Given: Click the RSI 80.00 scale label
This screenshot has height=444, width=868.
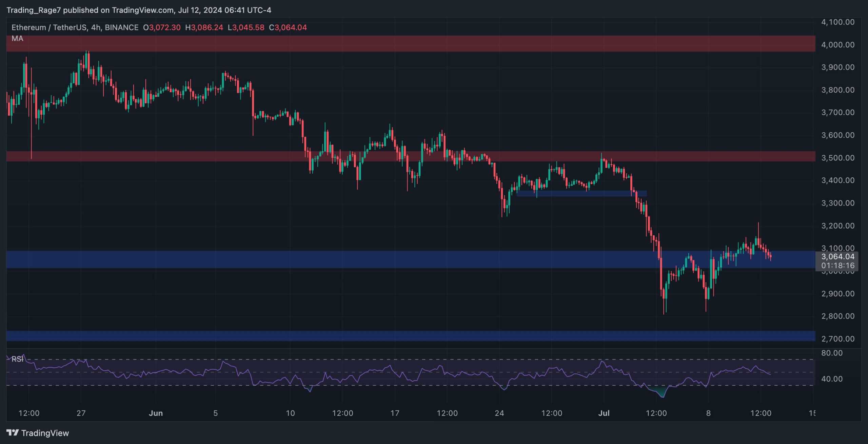Looking at the screenshot, I should tap(832, 353).
